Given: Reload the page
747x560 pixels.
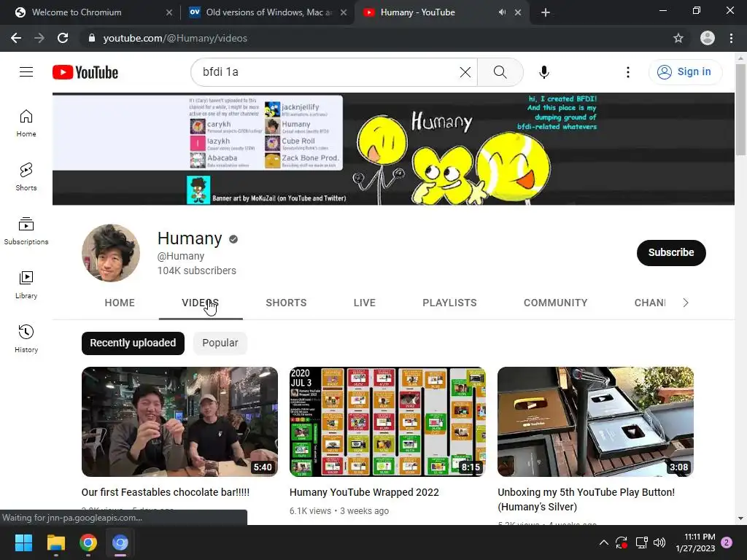Looking at the screenshot, I should [x=63, y=38].
